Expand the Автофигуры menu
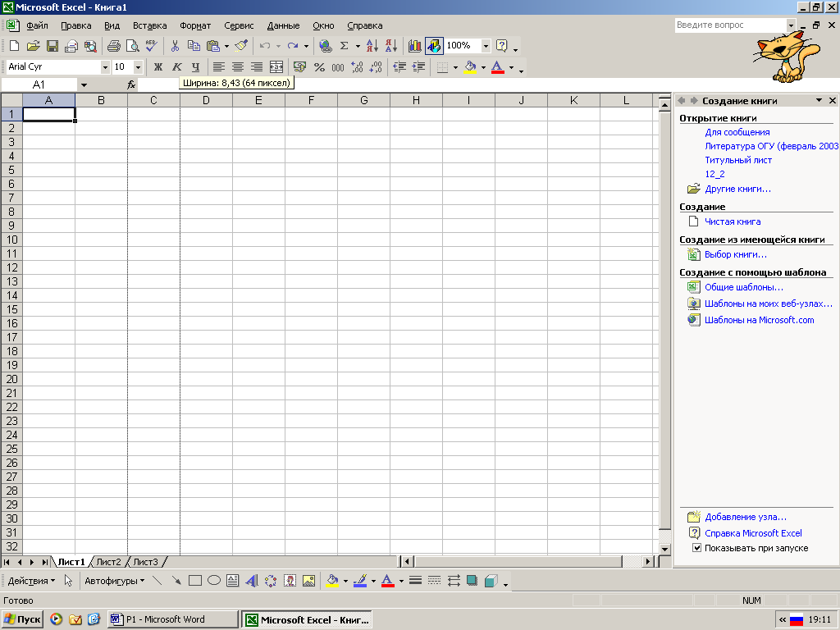The image size is (840, 630). click(x=115, y=581)
